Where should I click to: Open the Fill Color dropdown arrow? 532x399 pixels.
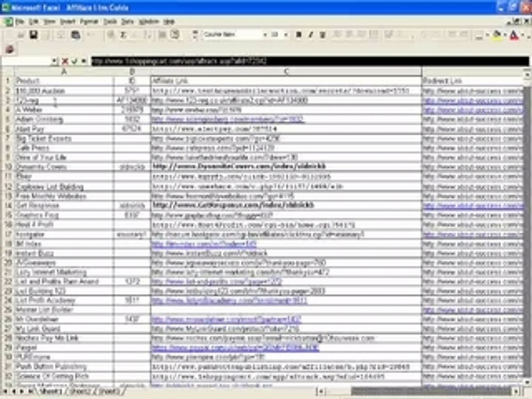click(x=505, y=35)
